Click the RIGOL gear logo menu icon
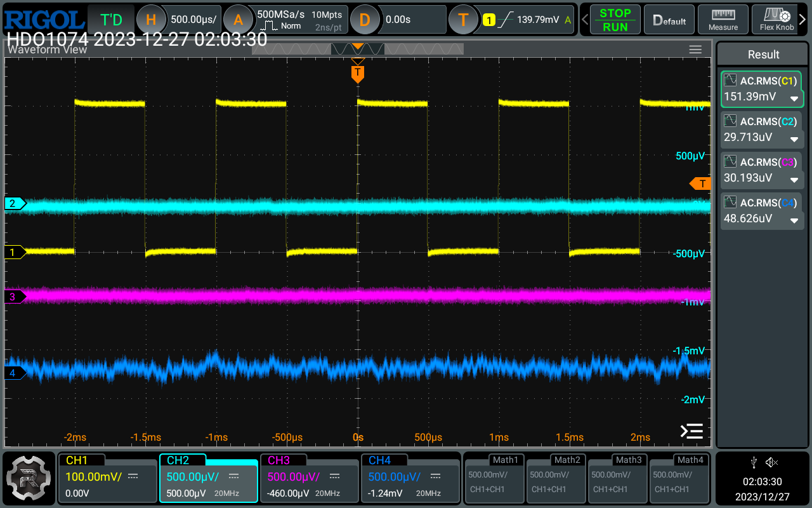The image size is (812, 508). pyautogui.click(x=28, y=478)
